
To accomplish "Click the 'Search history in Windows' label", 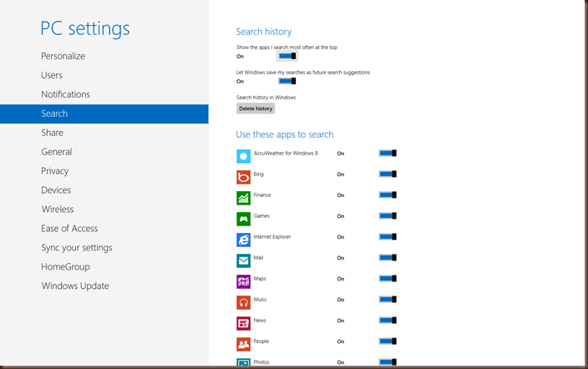I will [266, 98].
